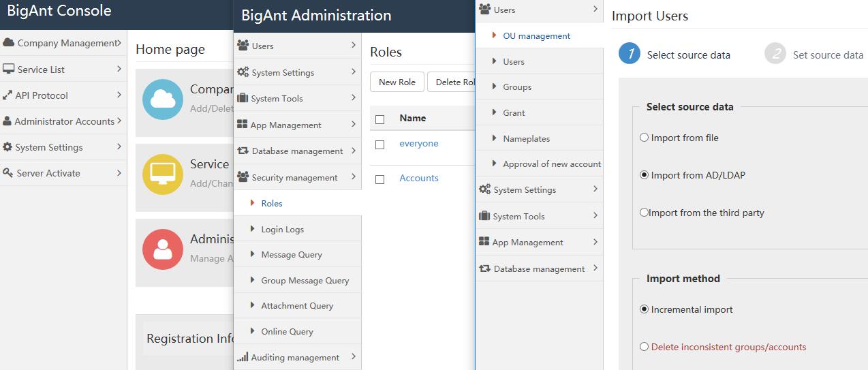Select the Import from file radio button
The width and height of the screenshot is (868, 370).
pos(644,138)
